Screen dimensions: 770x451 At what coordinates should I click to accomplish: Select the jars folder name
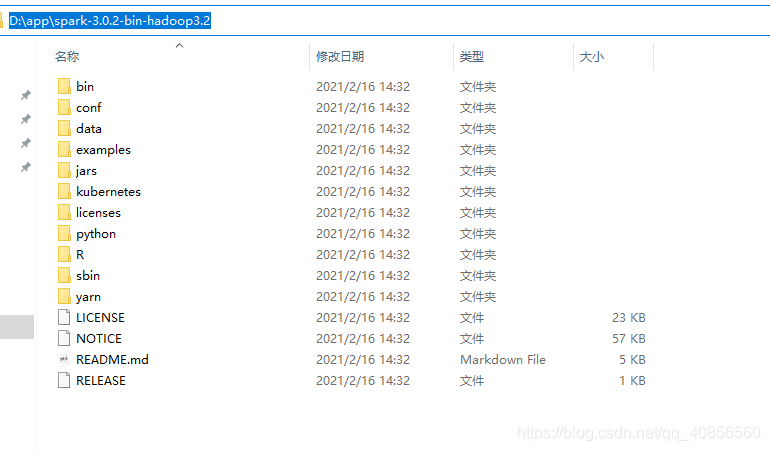pos(86,171)
